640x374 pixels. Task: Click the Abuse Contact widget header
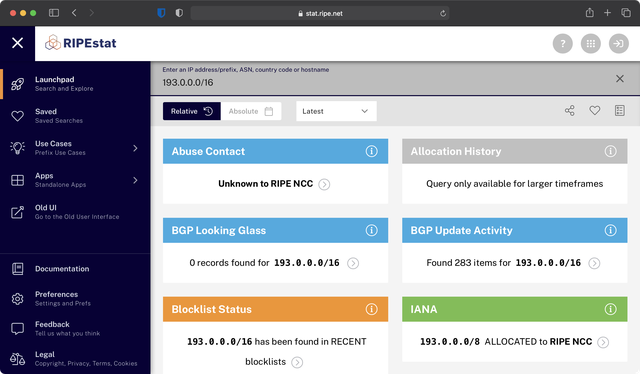pos(276,151)
